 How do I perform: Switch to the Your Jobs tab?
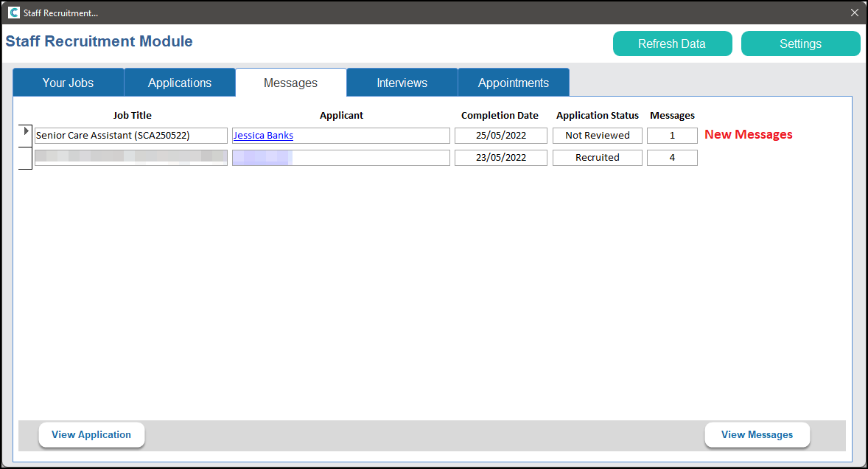coord(68,83)
